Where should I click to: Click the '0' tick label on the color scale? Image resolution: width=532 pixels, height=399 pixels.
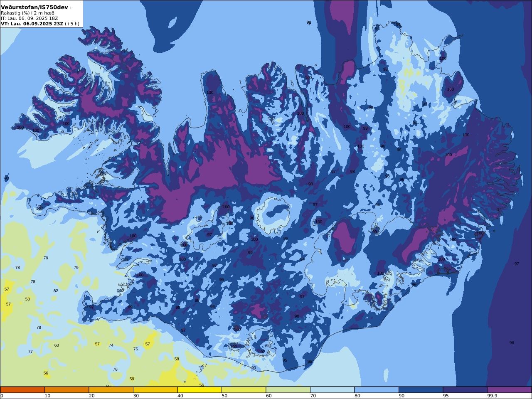[x=2, y=396]
